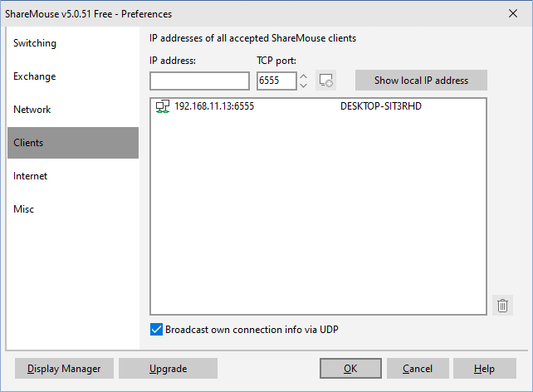This screenshot has height=392, width=533.
Task: Open Help for preferences
Action: click(485, 368)
